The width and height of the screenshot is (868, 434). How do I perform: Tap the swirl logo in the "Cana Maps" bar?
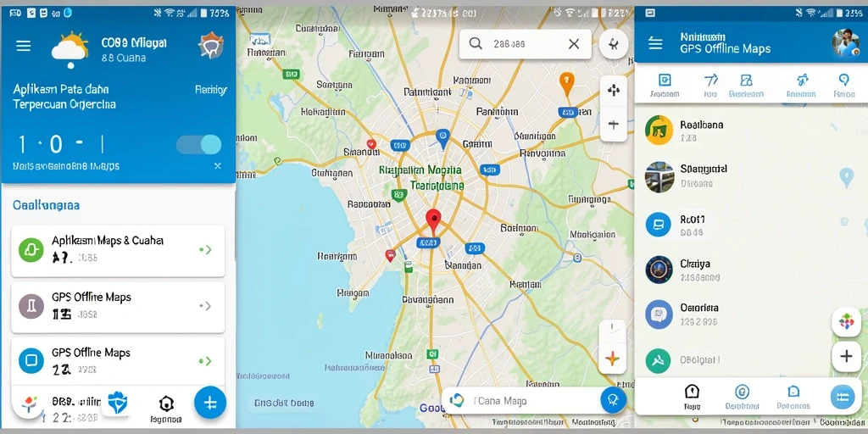457,400
